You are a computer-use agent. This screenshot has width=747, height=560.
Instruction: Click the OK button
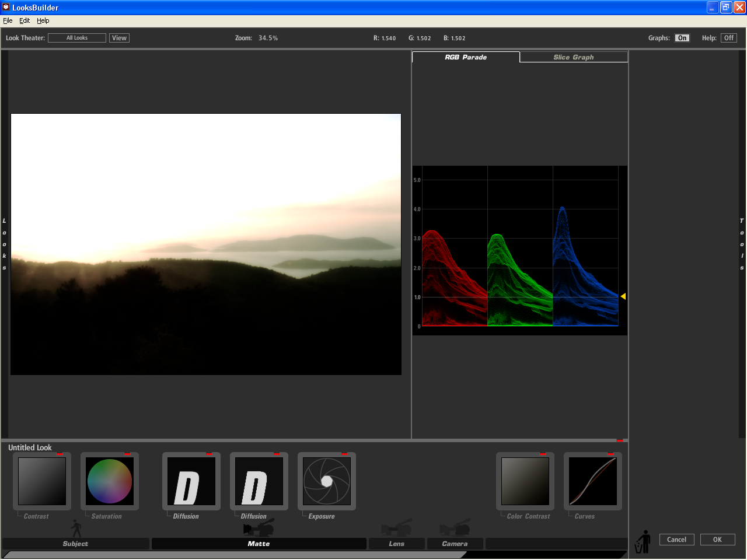tap(717, 540)
